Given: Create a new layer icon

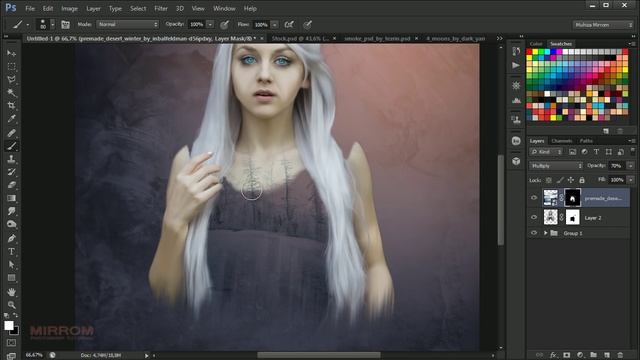Looking at the screenshot, I should (x=607, y=355).
